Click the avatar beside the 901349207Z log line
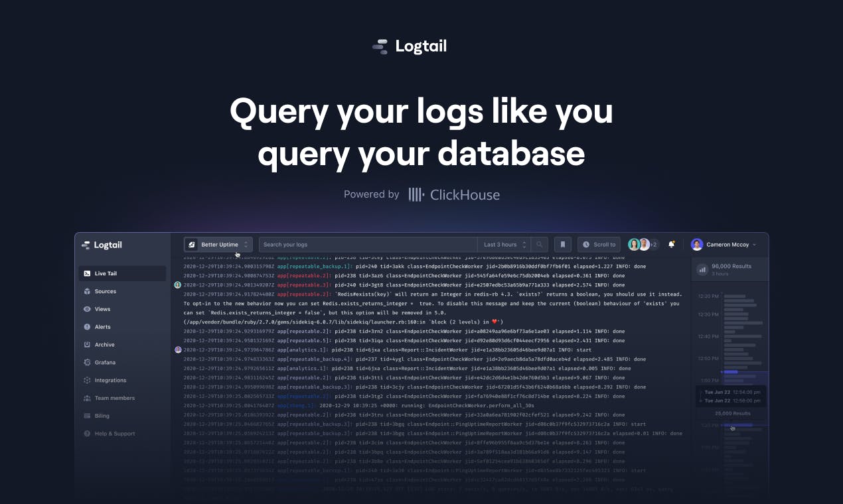This screenshot has height=504, width=843. (x=178, y=284)
